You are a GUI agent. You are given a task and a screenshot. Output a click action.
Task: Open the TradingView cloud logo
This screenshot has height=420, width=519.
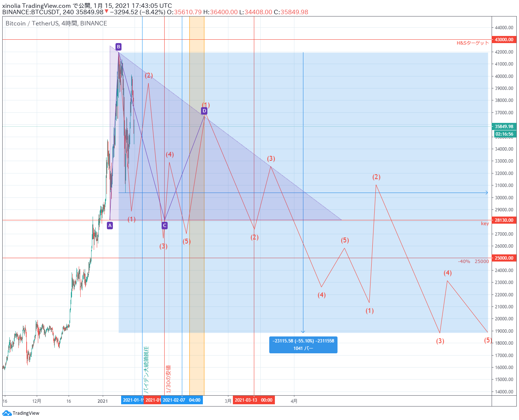coord(7,413)
